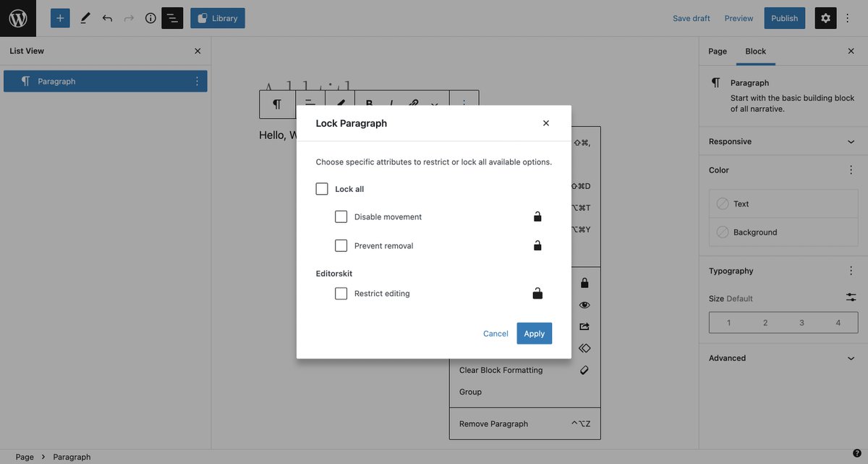The width and height of the screenshot is (868, 464).
Task: Click the eraser icon for Clear Block Formatting
Action: point(584,370)
